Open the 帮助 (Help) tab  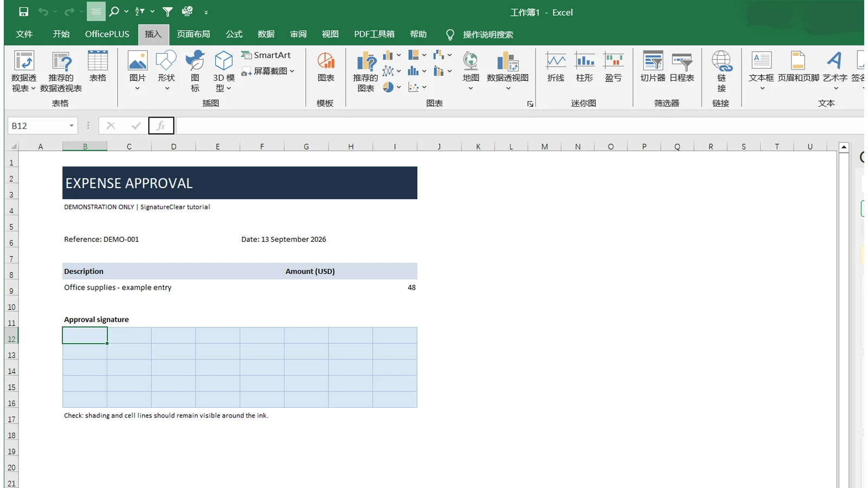click(x=418, y=34)
